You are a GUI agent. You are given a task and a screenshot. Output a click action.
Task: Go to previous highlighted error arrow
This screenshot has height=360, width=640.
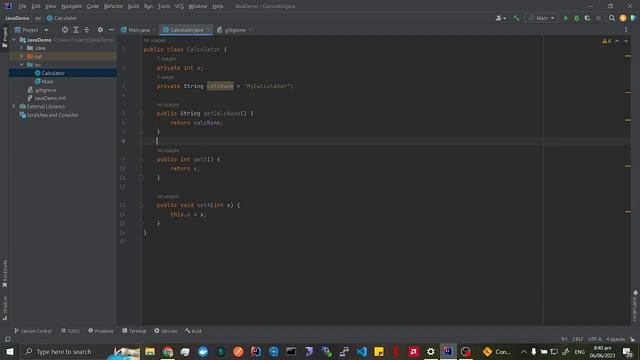coord(617,41)
